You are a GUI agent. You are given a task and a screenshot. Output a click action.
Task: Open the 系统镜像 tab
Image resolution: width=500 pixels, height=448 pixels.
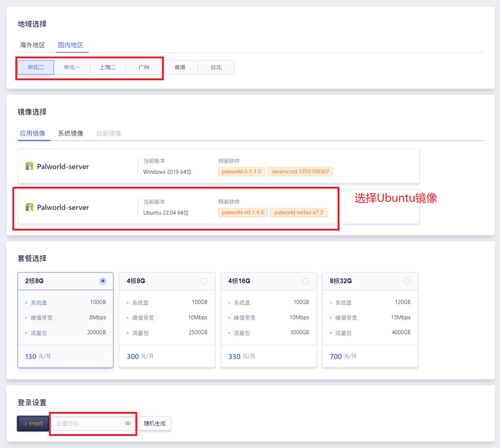[x=71, y=134]
